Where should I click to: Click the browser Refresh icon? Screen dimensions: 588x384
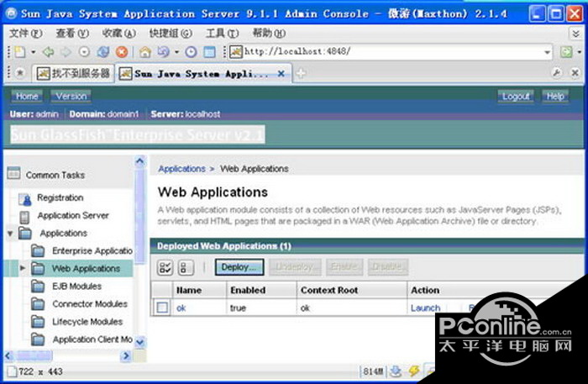[102, 52]
